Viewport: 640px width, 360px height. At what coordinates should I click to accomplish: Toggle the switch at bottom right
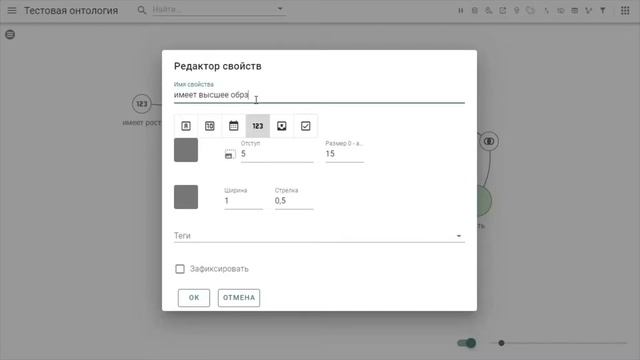click(467, 343)
